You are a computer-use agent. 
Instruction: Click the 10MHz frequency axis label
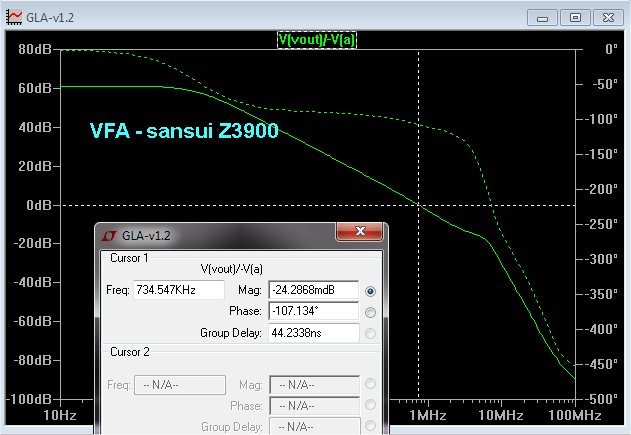point(501,415)
